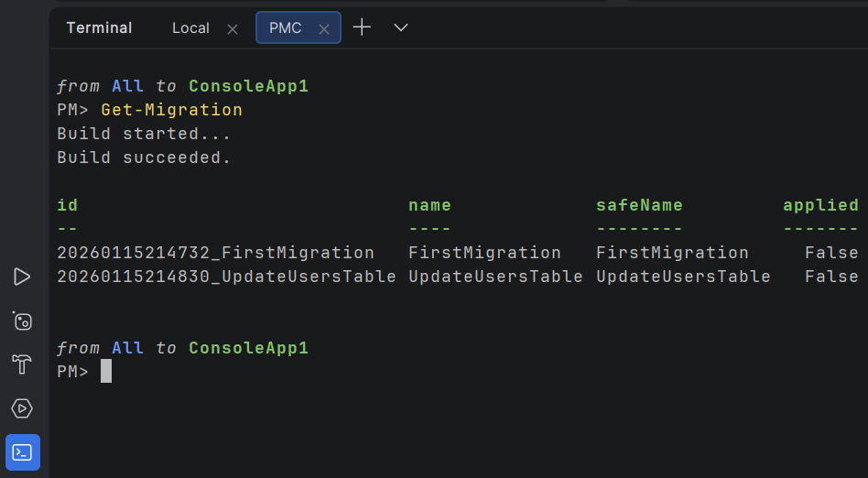The width and height of the screenshot is (868, 478).
Task: Click the name column header
Action: tap(429, 205)
